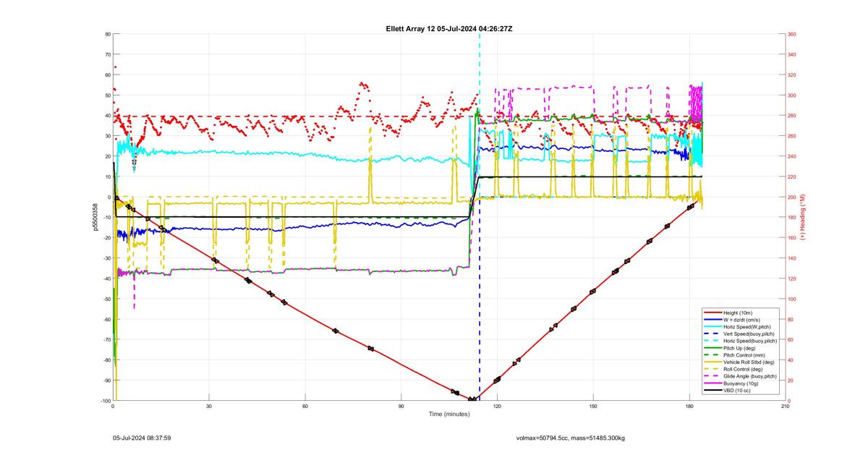Click the left y-axis tick label '80'

[108, 34]
